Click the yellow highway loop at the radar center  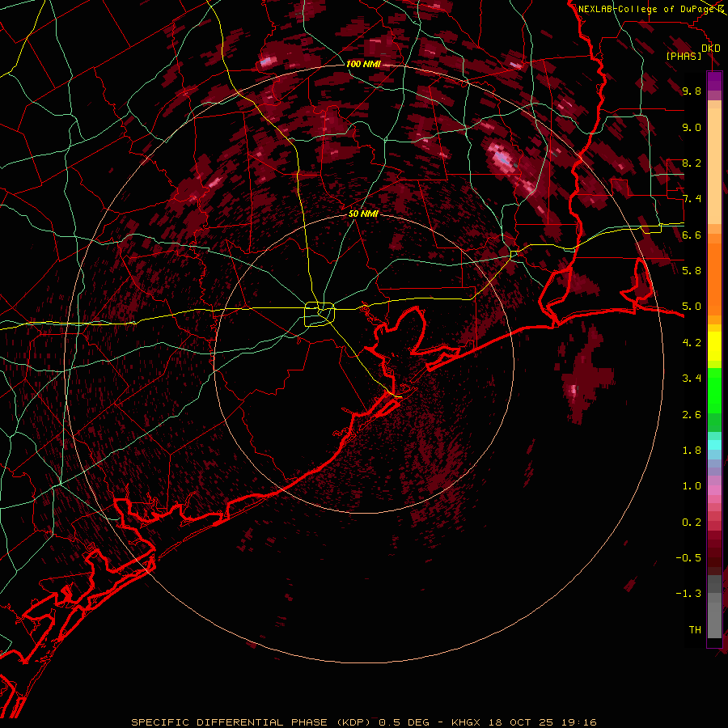coord(320,314)
